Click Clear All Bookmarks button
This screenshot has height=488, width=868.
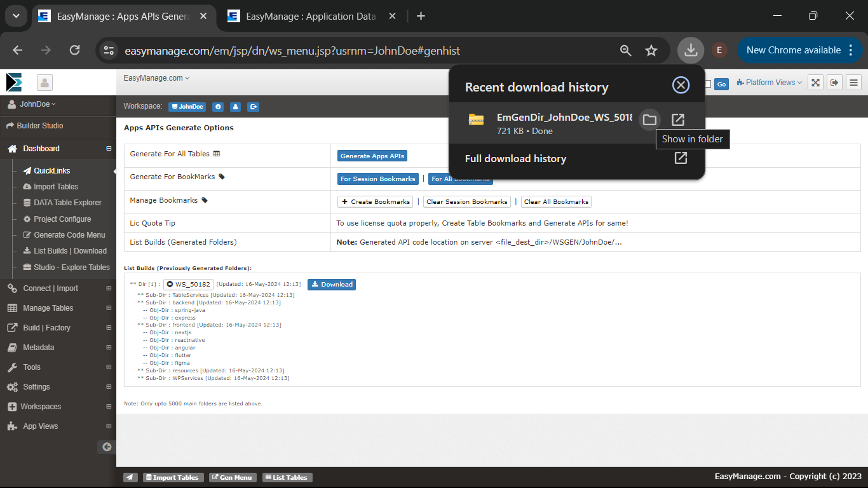coord(557,201)
